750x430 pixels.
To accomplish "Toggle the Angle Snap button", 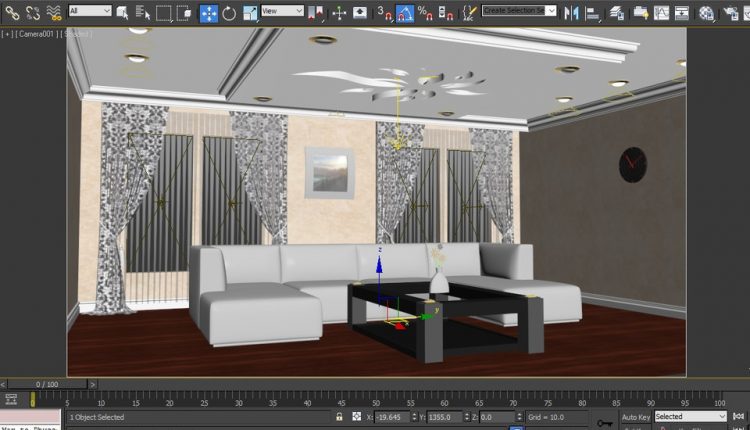I will [x=405, y=13].
